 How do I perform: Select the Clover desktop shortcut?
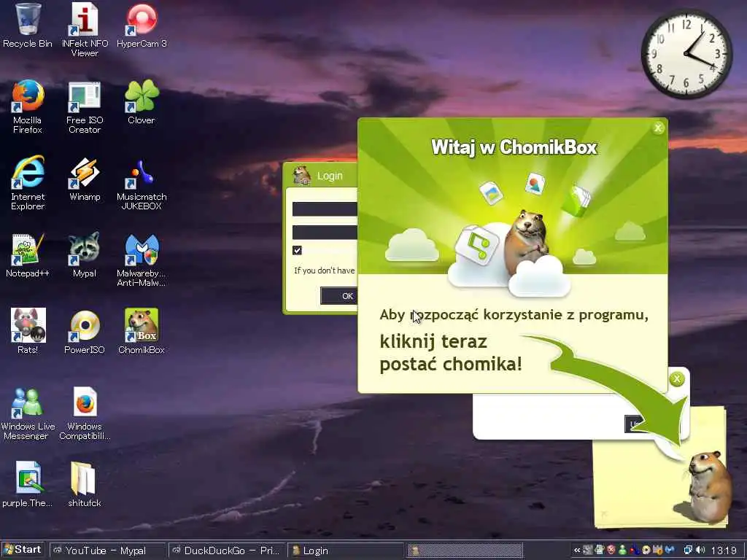coord(142,101)
